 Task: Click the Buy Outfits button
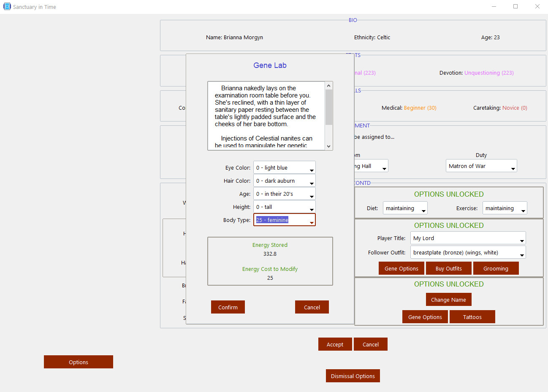(448, 269)
